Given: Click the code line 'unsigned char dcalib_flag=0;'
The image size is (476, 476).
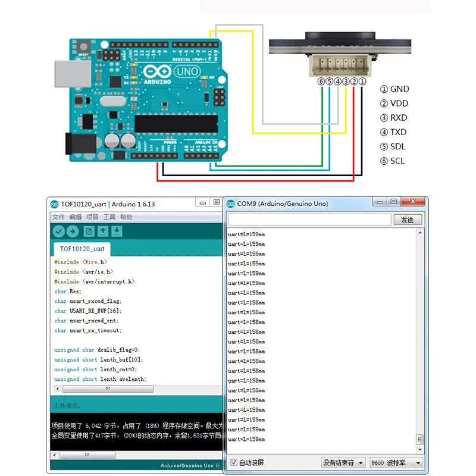Looking at the screenshot, I should tap(97, 350).
